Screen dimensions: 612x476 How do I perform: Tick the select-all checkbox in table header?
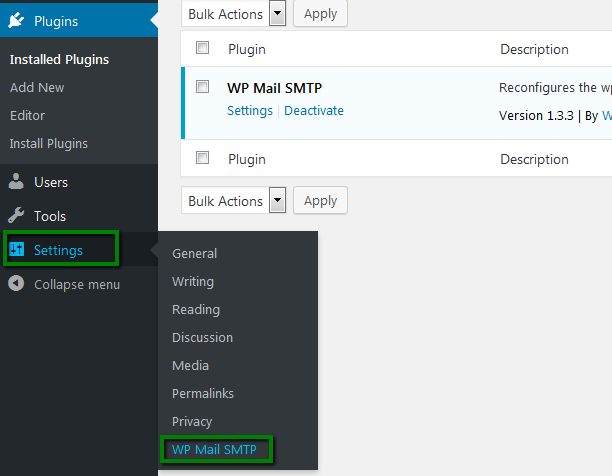point(202,48)
